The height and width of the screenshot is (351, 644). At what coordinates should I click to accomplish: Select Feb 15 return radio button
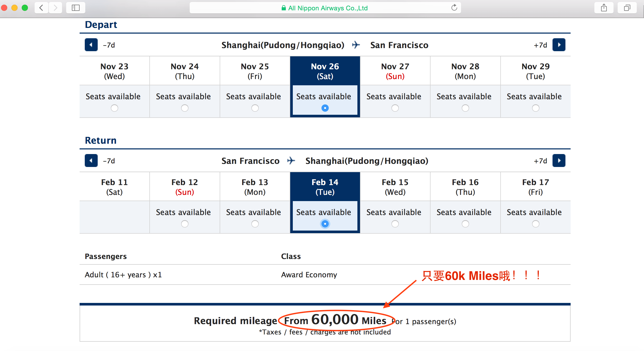(x=395, y=224)
